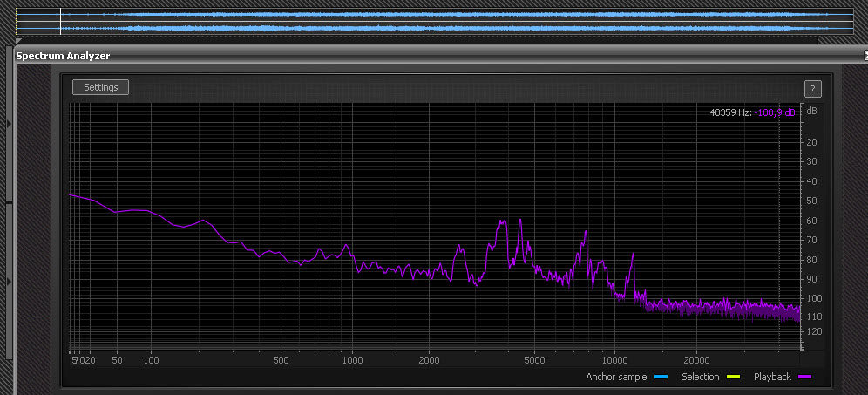Click the blue Anchor sample color swatch
868x395 pixels.
[661, 378]
